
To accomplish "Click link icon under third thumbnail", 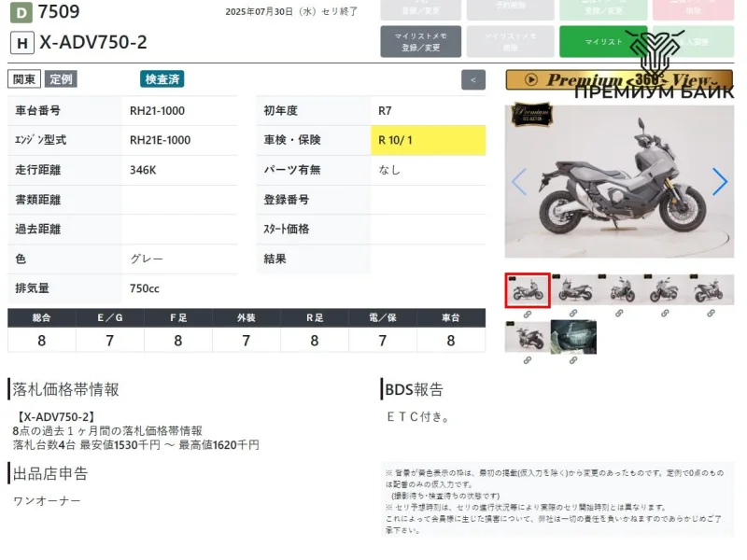I will pyautogui.click(x=621, y=315).
